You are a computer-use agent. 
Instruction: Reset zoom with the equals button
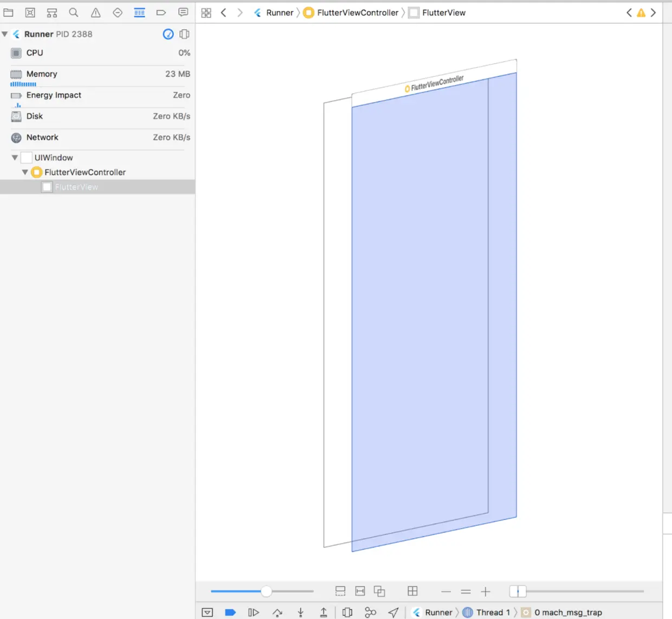[466, 591]
